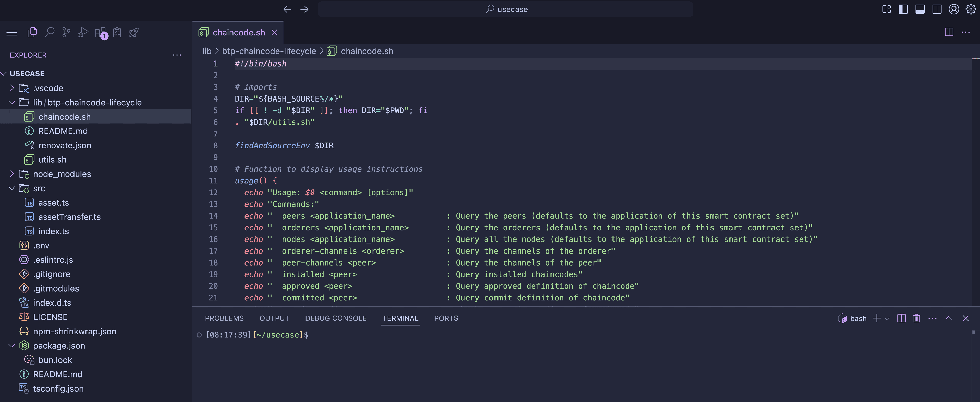Screen dimensions: 980x402
Task: Open the Testing view icon
Action: point(117,33)
